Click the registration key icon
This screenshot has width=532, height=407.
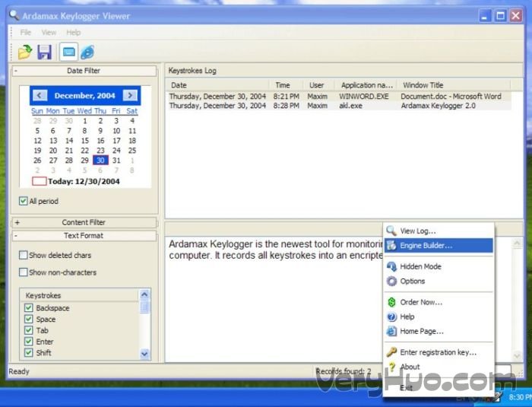click(x=391, y=352)
